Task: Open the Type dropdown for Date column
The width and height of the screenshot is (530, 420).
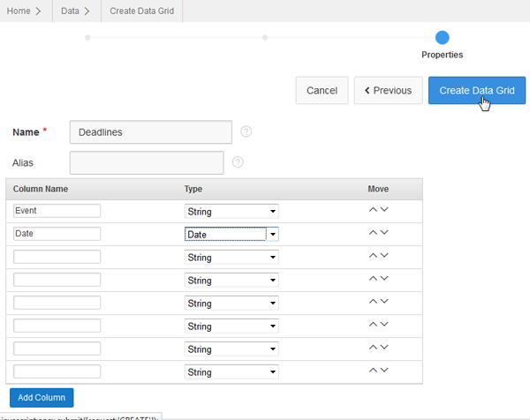Action: pos(231,235)
